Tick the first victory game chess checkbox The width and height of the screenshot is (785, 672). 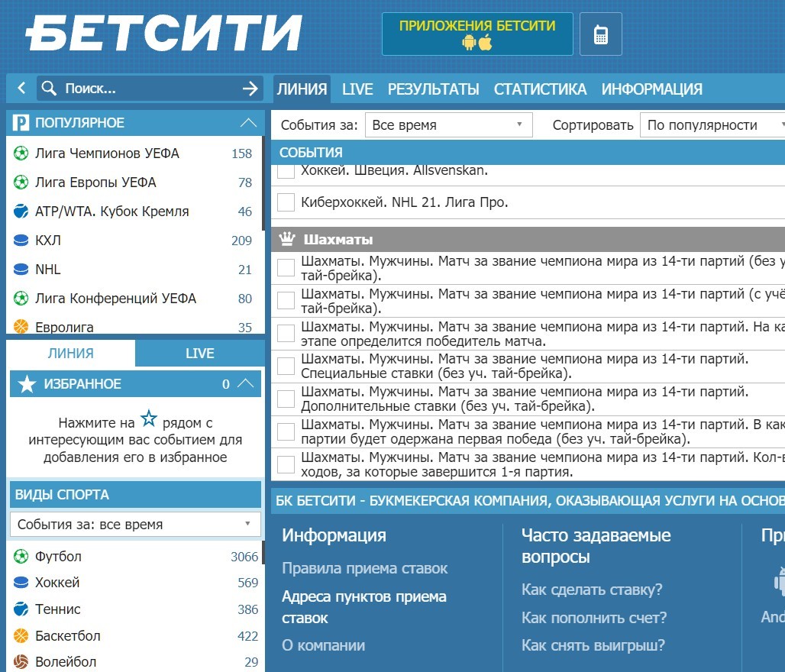pos(286,431)
